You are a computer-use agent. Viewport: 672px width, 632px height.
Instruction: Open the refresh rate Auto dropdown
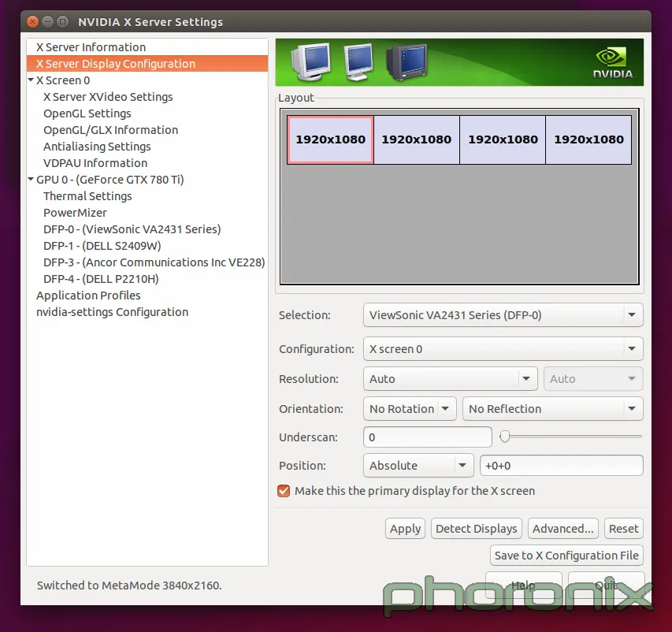click(593, 379)
